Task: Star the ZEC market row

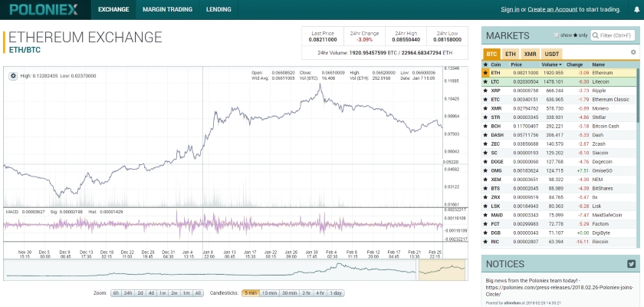Action: (x=485, y=144)
